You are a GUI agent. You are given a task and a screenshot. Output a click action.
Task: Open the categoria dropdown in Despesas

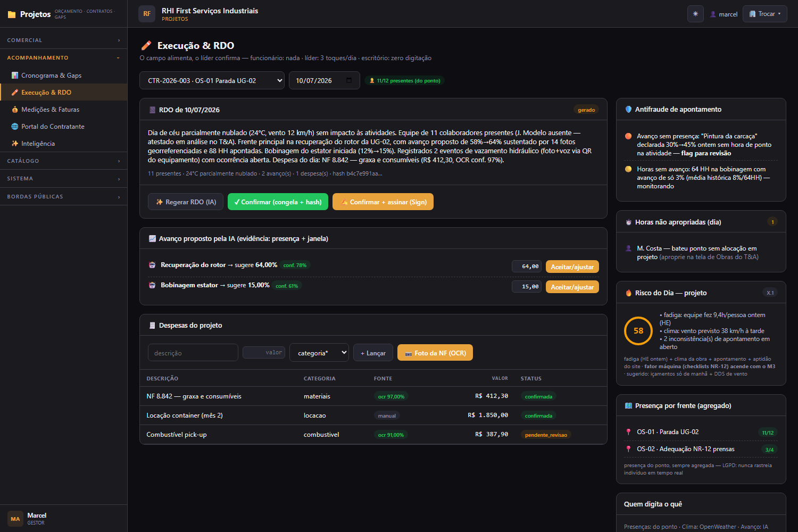319,353
